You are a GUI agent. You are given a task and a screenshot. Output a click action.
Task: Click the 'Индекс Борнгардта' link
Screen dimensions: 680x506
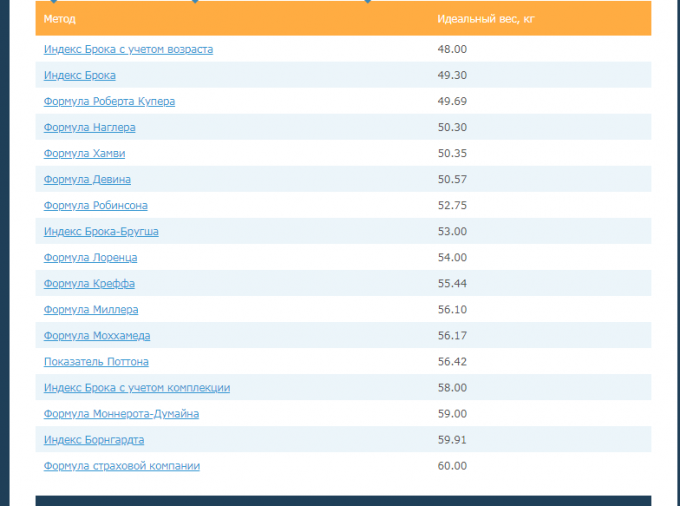94,439
